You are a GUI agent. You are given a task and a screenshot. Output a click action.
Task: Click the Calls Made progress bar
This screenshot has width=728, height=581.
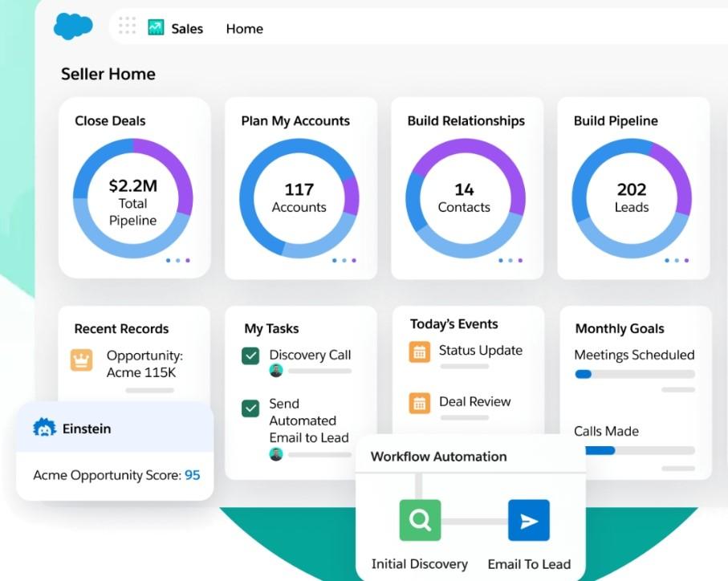pyautogui.click(x=640, y=450)
